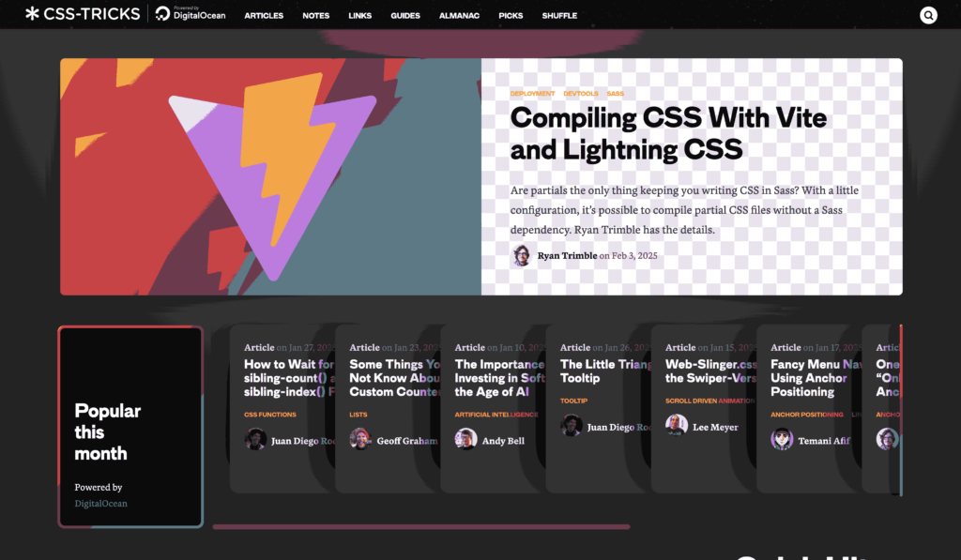Open Web-Slinger.css article link
Screen dimensions: 961x560
click(711, 371)
